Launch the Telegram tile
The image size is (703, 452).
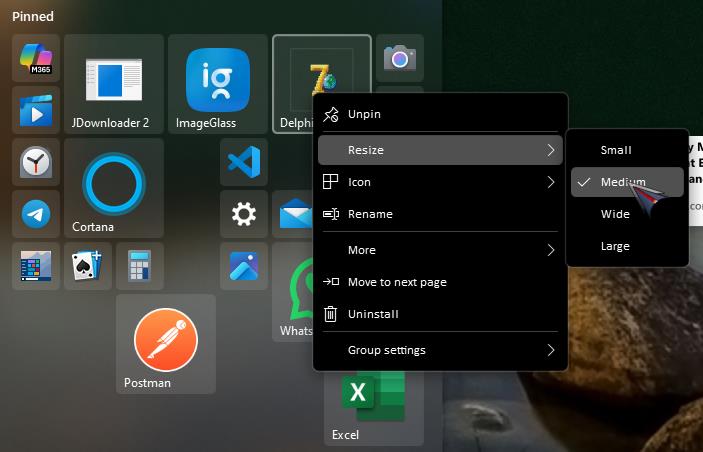(36, 214)
